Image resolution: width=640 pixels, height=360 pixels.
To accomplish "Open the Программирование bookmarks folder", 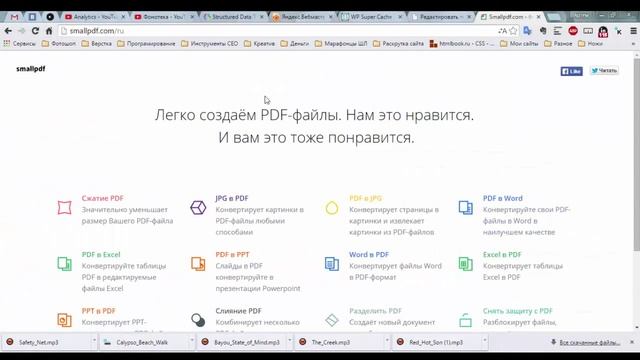I will 146,43.
